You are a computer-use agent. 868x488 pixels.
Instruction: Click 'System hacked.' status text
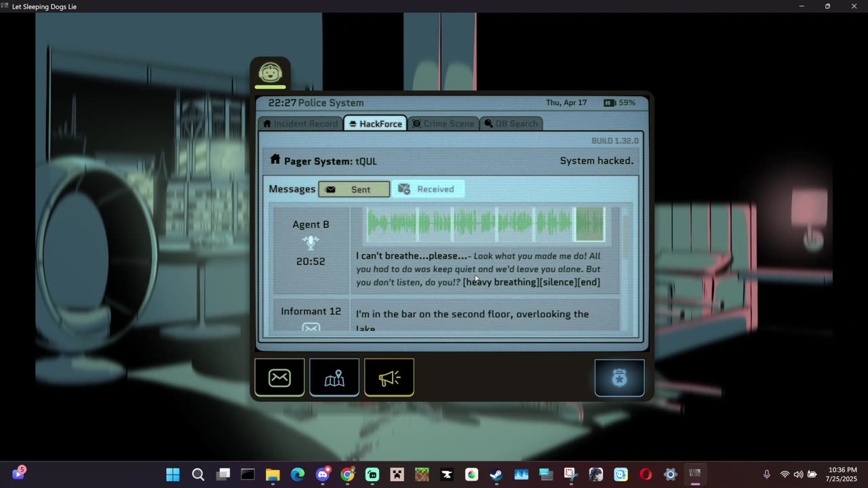[597, 161]
